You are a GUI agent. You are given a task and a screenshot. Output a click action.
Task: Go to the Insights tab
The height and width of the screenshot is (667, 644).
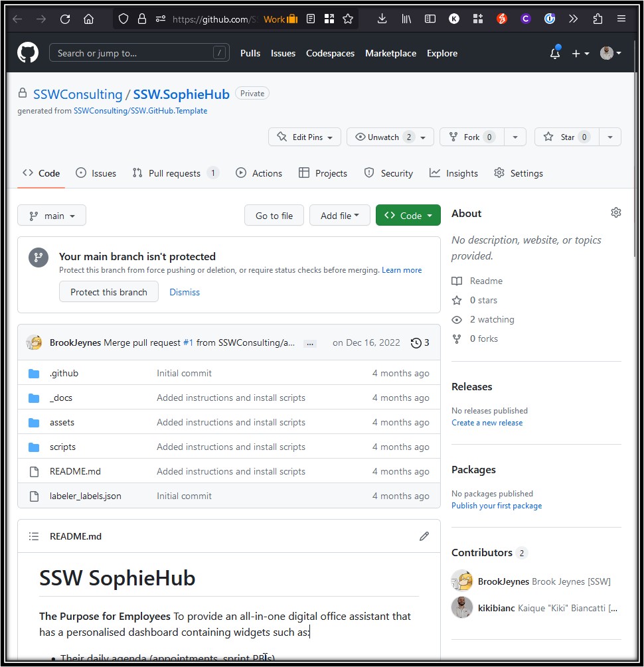[x=454, y=173]
